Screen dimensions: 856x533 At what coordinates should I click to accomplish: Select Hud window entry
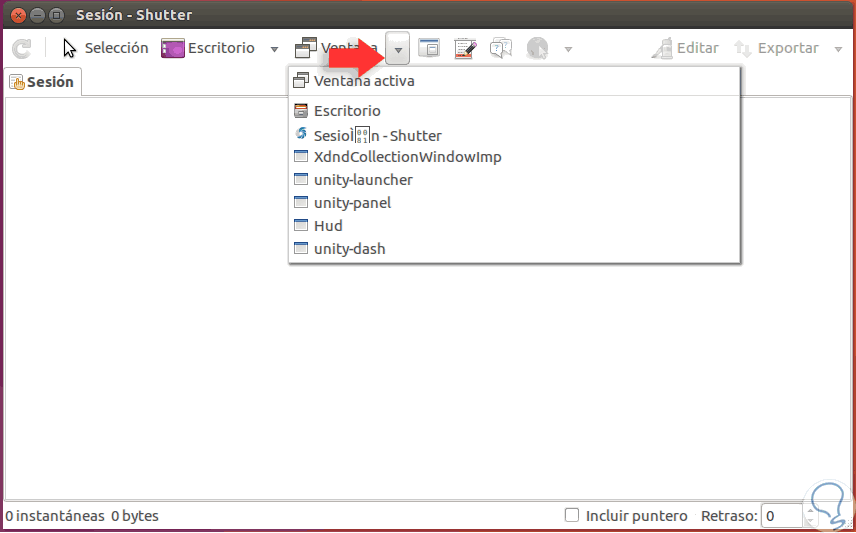[x=514, y=226]
